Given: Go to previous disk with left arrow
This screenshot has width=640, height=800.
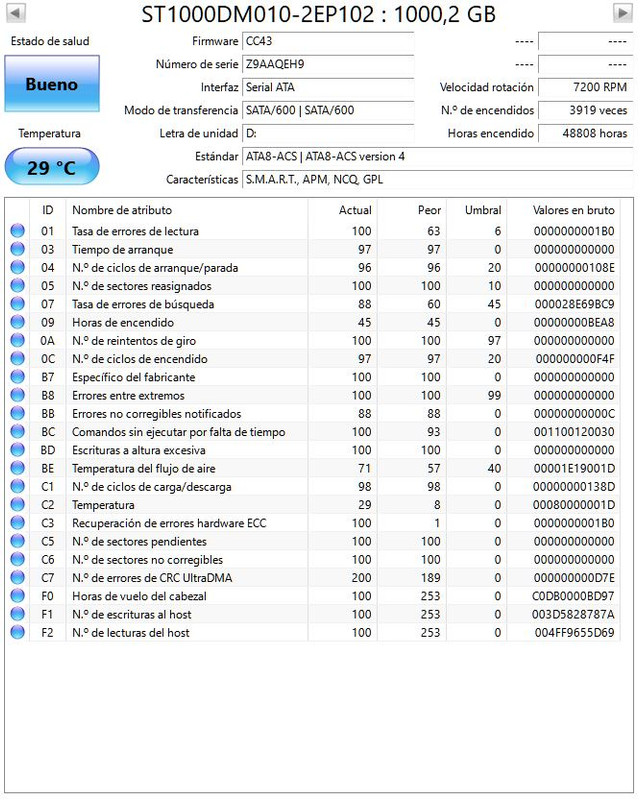Looking at the screenshot, I should click(15, 13).
